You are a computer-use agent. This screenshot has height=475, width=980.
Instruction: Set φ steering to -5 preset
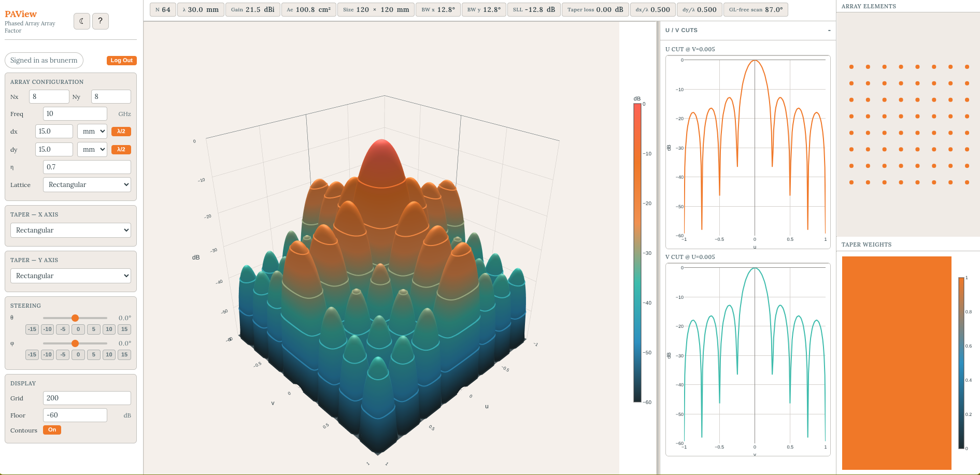coord(63,355)
